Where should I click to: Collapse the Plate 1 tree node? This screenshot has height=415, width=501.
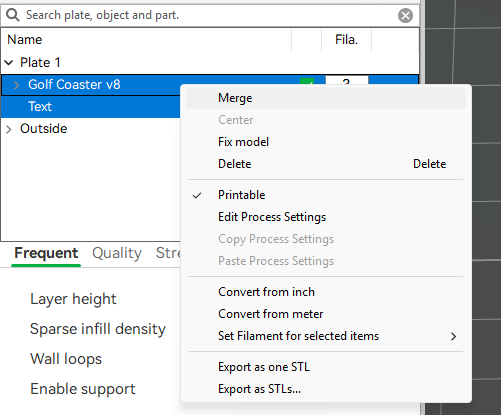[x=9, y=62]
